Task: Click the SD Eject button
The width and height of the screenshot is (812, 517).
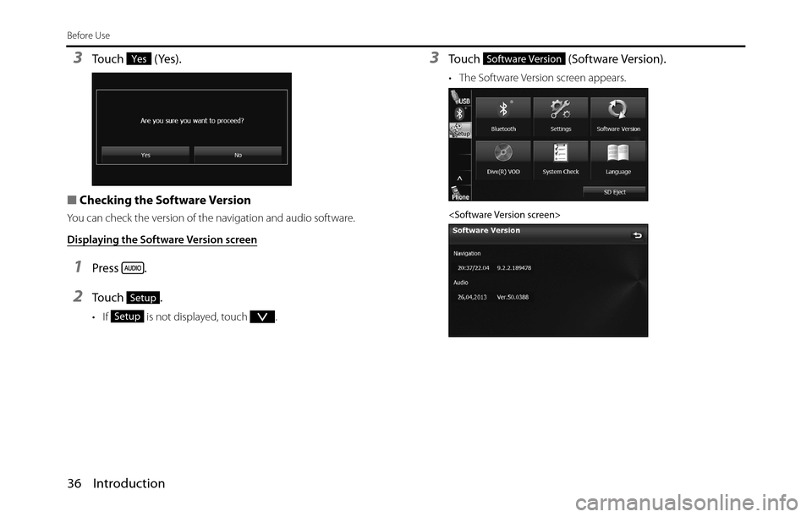Action: [x=614, y=192]
